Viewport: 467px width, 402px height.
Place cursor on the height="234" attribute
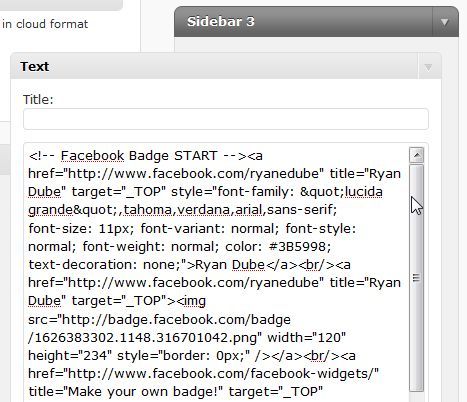coord(69,356)
